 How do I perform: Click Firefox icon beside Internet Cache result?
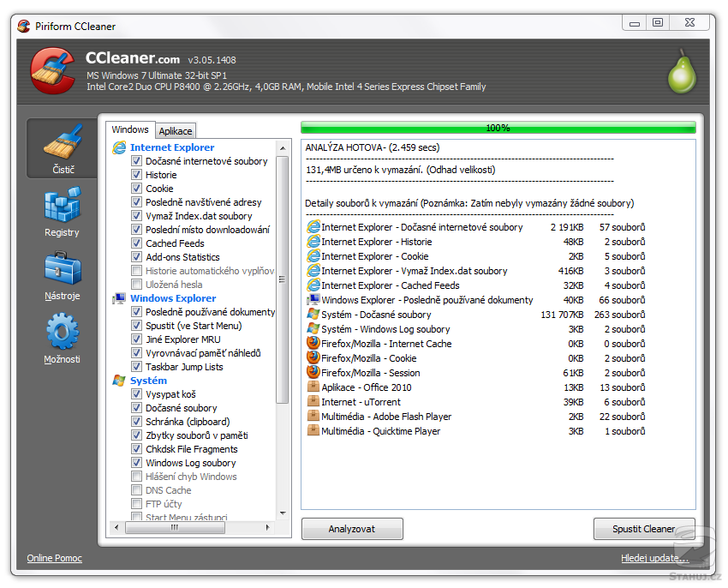[313, 343]
